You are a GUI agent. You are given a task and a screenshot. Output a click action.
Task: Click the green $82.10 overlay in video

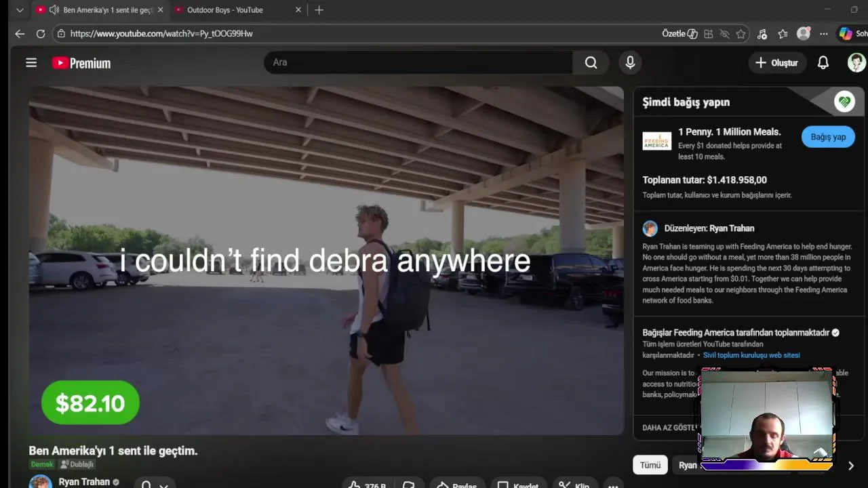click(90, 403)
